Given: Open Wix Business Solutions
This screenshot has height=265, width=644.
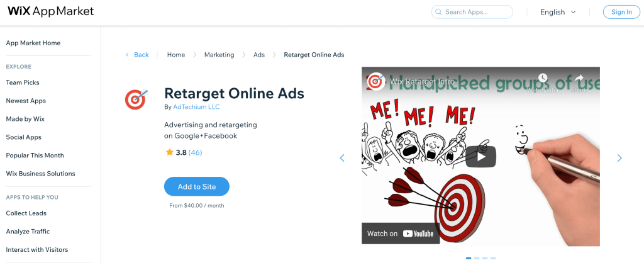Looking at the screenshot, I should [x=41, y=173].
